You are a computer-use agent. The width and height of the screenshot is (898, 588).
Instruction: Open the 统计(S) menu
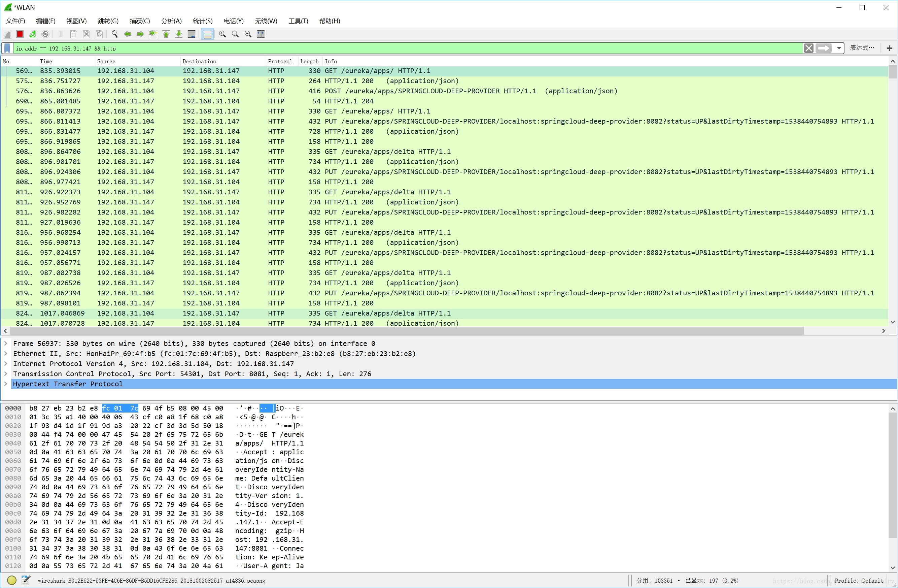203,21
